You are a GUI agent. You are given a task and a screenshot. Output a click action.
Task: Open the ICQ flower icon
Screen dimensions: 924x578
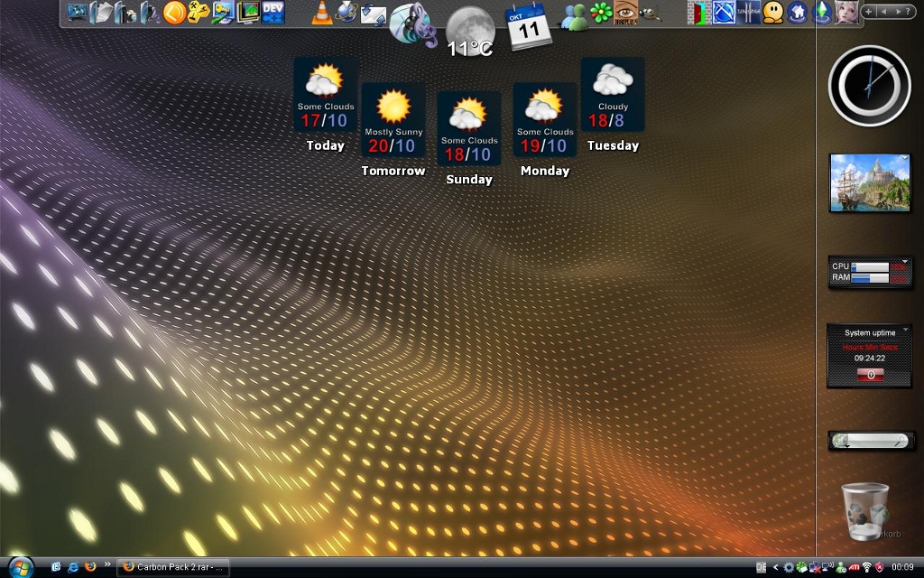601,13
